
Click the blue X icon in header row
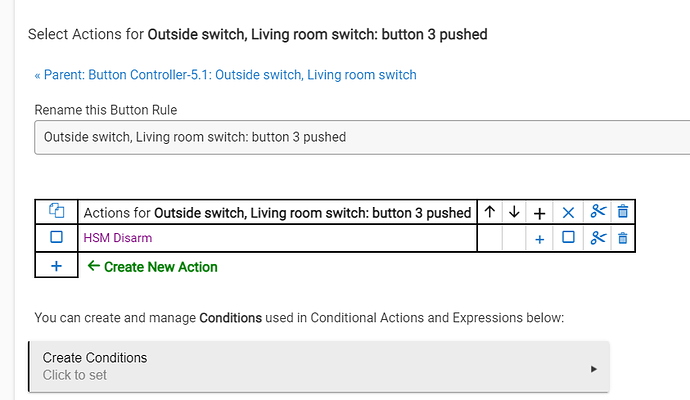pyautogui.click(x=568, y=212)
